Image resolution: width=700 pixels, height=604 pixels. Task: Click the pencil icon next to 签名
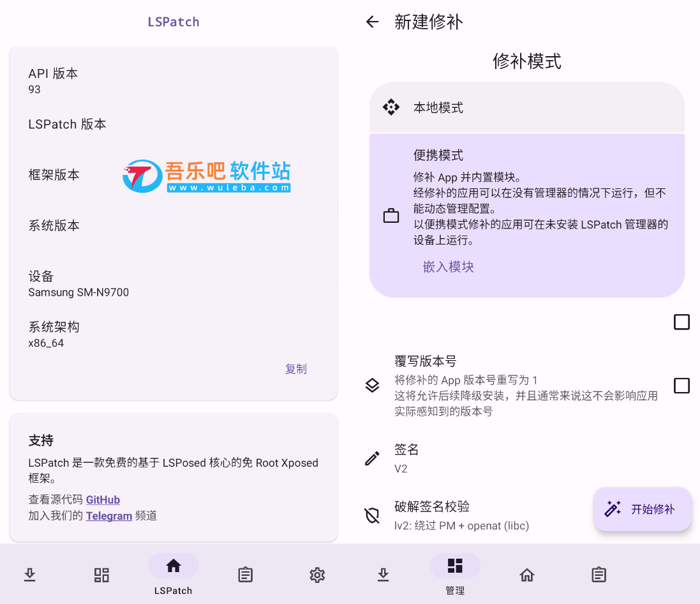[x=372, y=458]
